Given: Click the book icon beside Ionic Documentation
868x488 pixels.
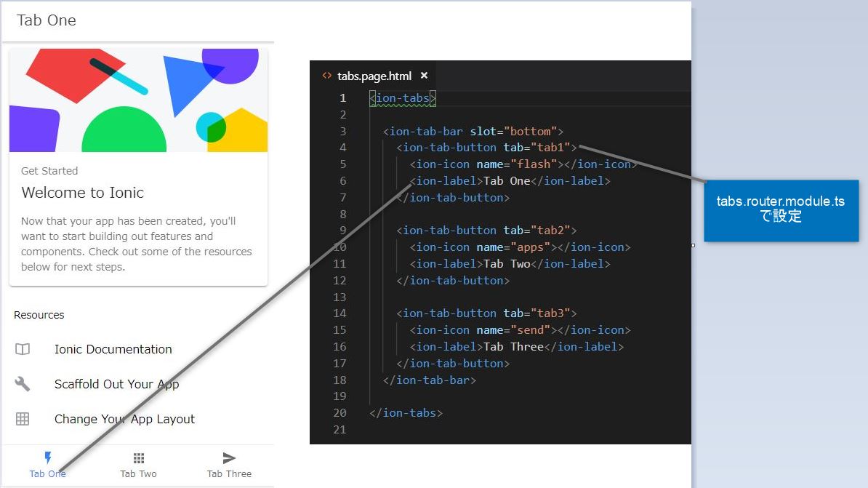Looking at the screenshot, I should (23, 349).
